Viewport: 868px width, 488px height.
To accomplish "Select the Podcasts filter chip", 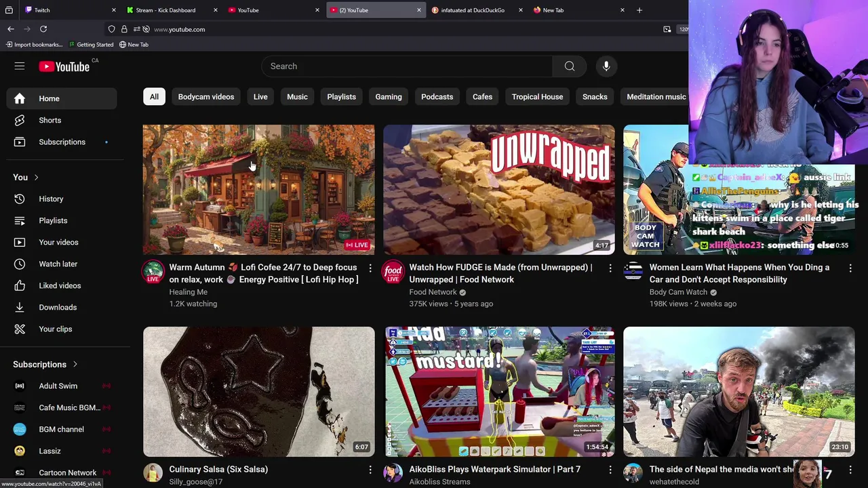I will coord(437,97).
